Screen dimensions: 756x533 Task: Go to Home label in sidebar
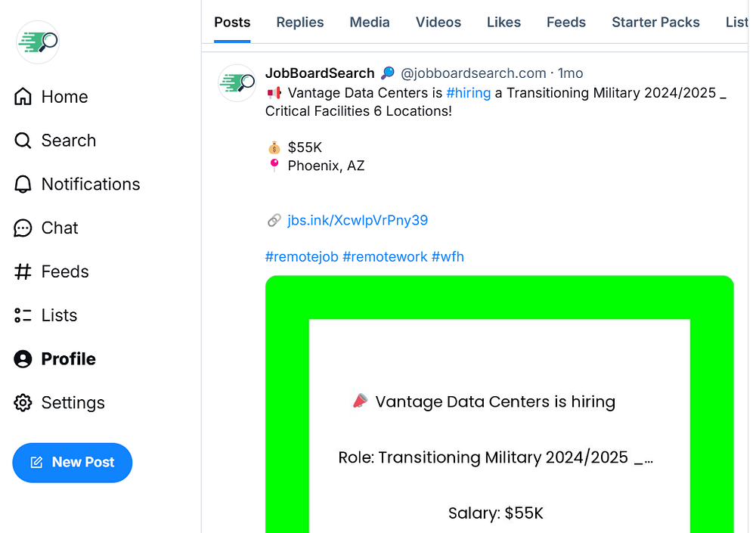[64, 97]
